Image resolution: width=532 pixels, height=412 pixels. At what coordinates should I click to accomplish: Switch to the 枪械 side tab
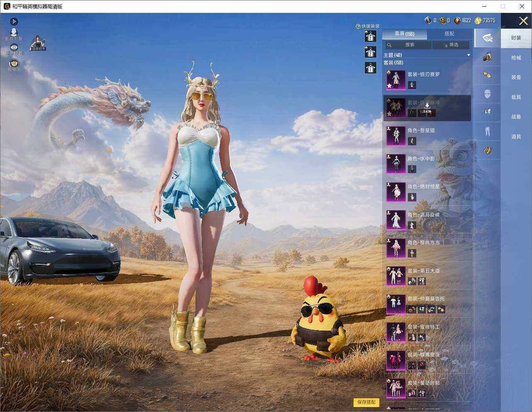tap(516, 58)
